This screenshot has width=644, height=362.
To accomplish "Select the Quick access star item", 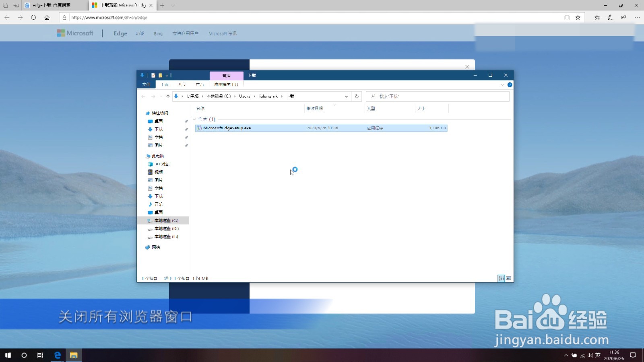I will pyautogui.click(x=157, y=113).
